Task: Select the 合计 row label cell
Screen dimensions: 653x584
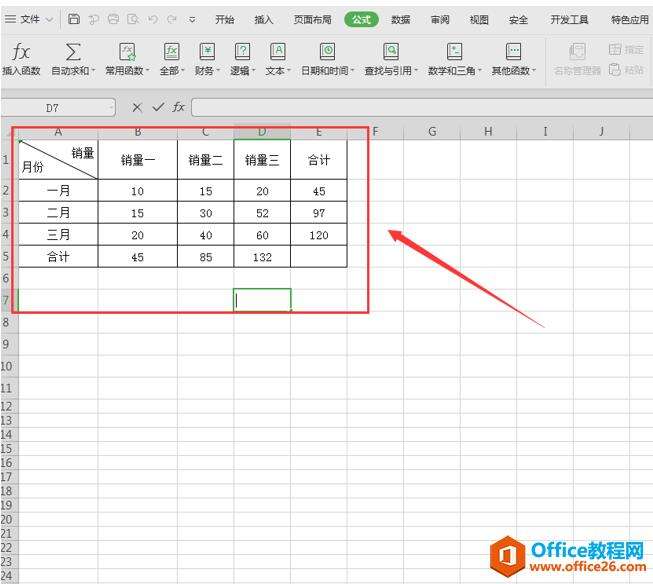Action: tap(58, 257)
